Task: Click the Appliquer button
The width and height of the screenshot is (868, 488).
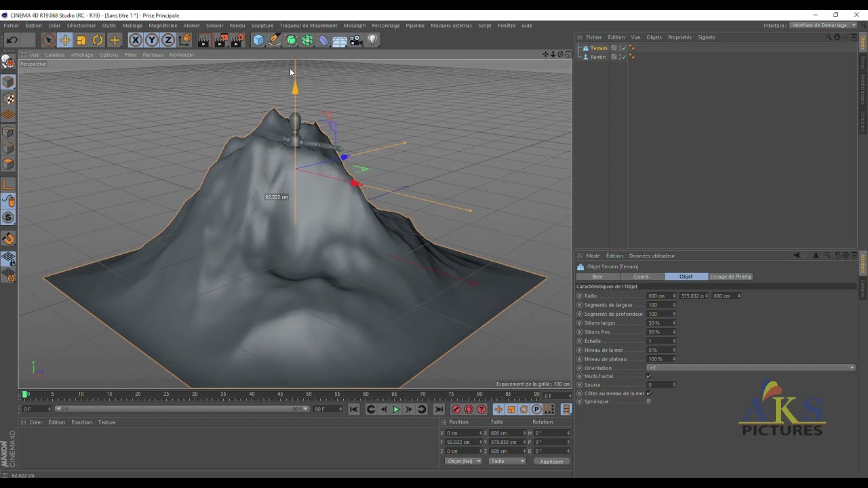Action: point(551,461)
